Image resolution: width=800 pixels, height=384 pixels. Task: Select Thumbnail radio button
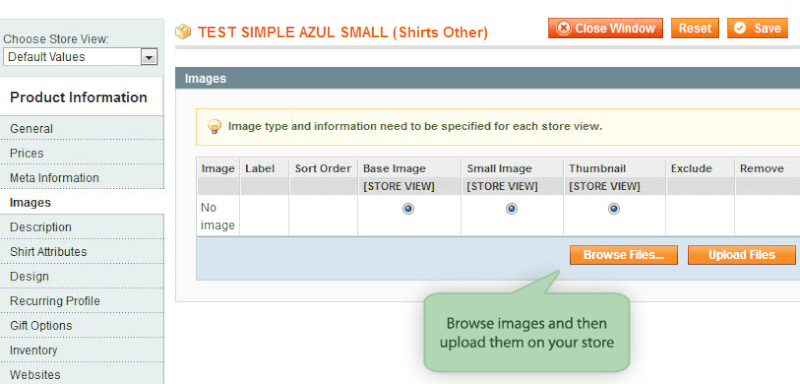(614, 209)
